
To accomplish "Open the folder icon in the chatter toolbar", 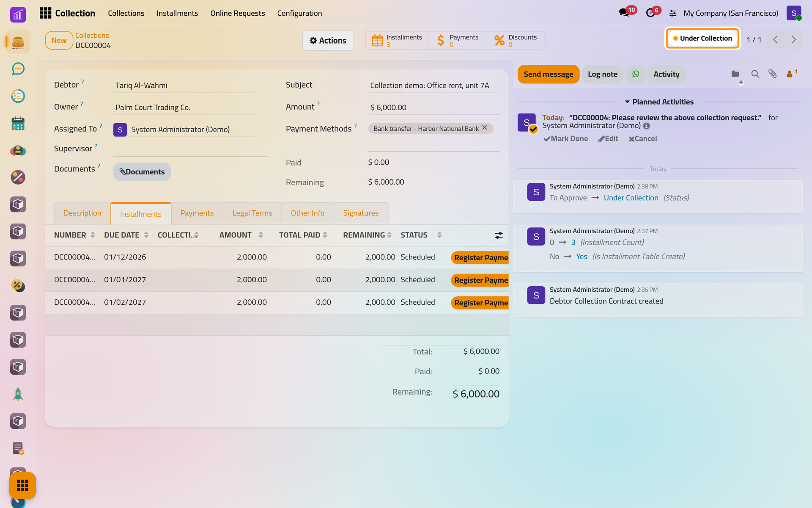I will (x=735, y=74).
